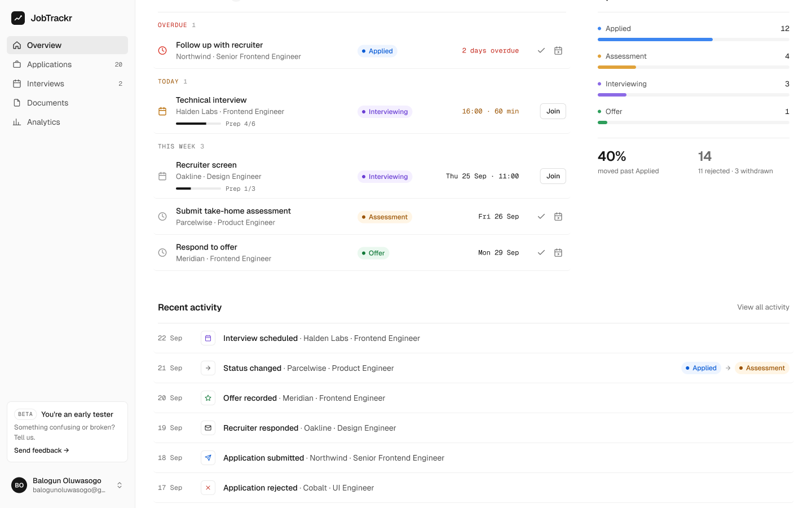Click the Interviewing badge on Technical interview

tap(385, 112)
